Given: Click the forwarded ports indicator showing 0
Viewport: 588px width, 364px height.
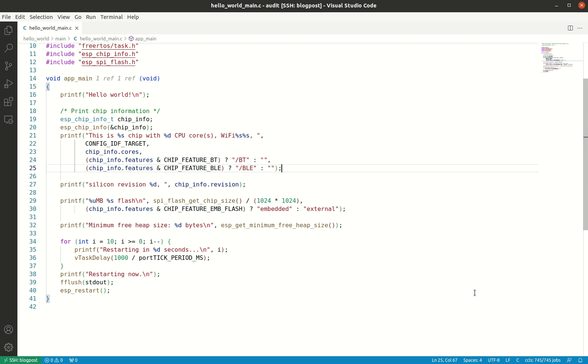Looking at the screenshot, I should pos(73,360).
